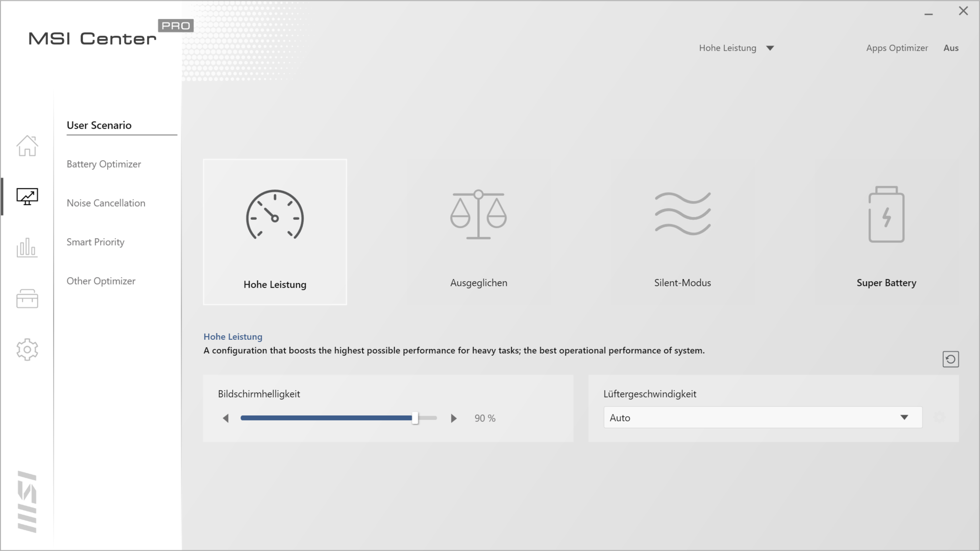This screenshot has width=980, height=551.
Task: Click the performance monitor sidebar icon
Action: (x=27, y=196)
